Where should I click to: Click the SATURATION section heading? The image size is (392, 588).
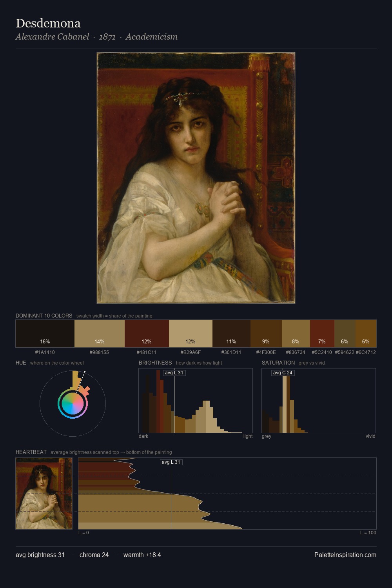click(x=278, y=363)
